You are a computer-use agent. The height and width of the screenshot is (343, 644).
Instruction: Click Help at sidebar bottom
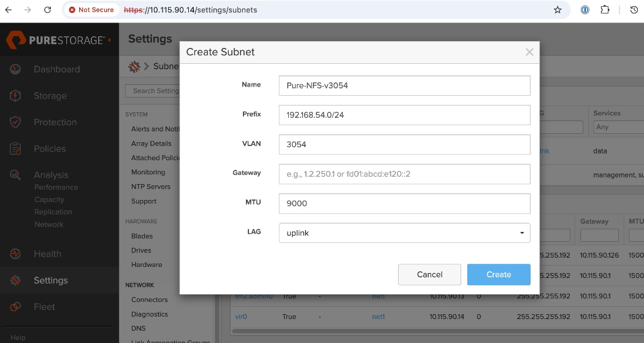[x=18, y=337]
